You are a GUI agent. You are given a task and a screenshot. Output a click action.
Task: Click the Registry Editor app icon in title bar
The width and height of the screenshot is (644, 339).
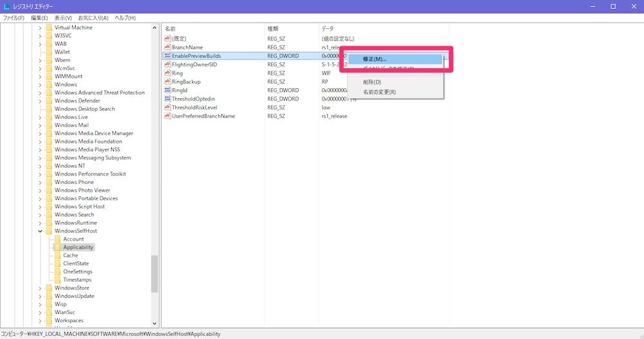coord(6,6)
